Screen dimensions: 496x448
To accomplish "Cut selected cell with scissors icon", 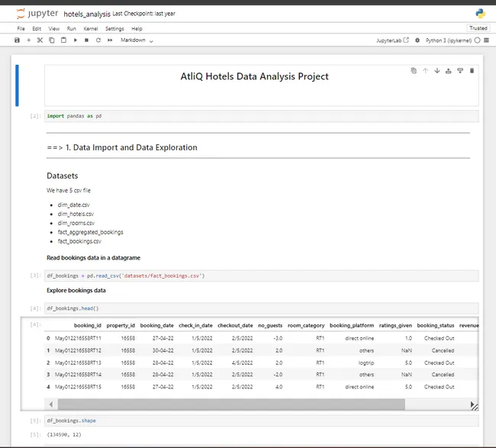I will pyautogui.click(x=40, y=40).
